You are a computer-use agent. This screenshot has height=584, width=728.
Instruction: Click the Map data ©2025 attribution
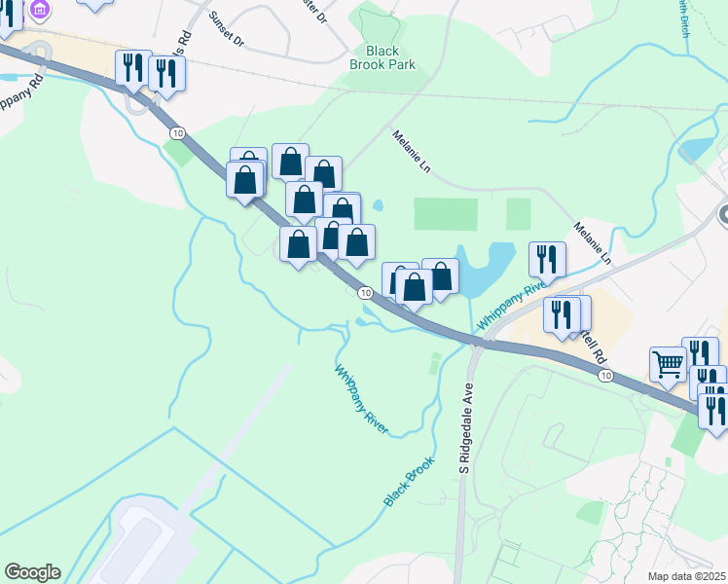click(x=687, y=576)
